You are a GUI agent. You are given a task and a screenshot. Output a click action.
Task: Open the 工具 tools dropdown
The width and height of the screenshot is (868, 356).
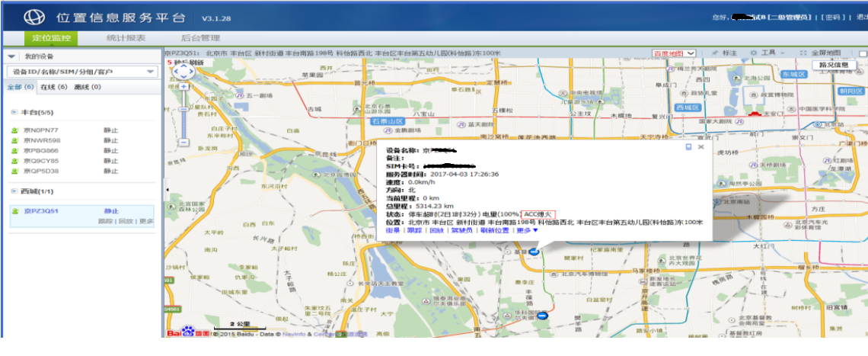[767, 53]
